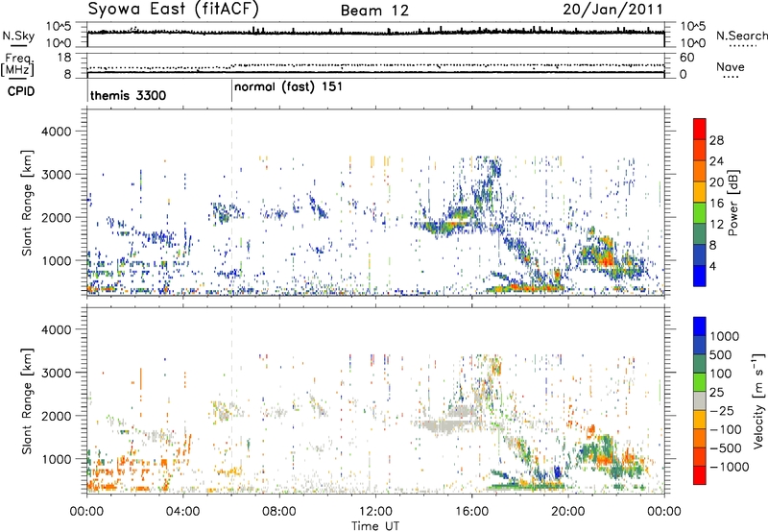This screenshot has height=532, width=768.
Task: Click the '-100' Velocity colorbar label
Action: pyautogui.click(x=726, y=429)
